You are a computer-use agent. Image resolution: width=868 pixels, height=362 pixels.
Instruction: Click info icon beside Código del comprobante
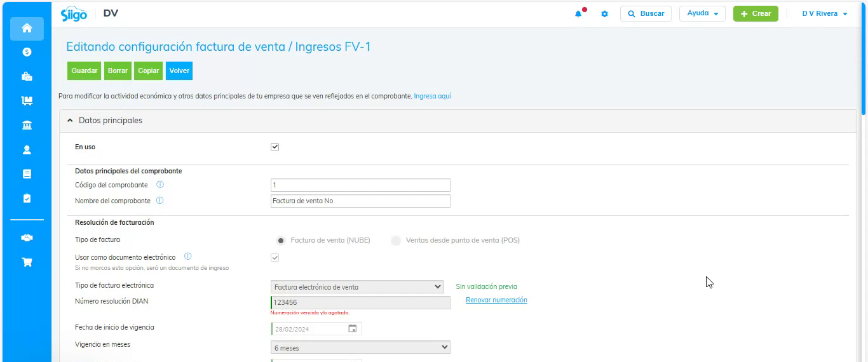click(x=160, y=185)
